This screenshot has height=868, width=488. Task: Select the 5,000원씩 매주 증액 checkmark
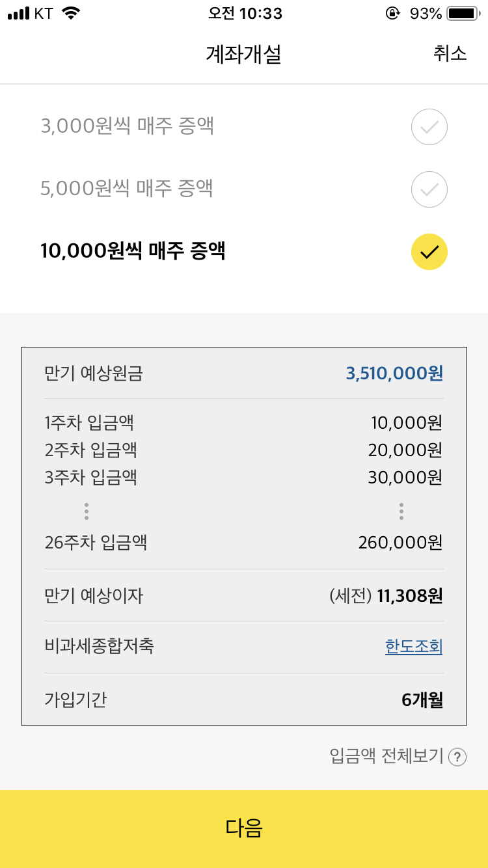coord(429,189)
